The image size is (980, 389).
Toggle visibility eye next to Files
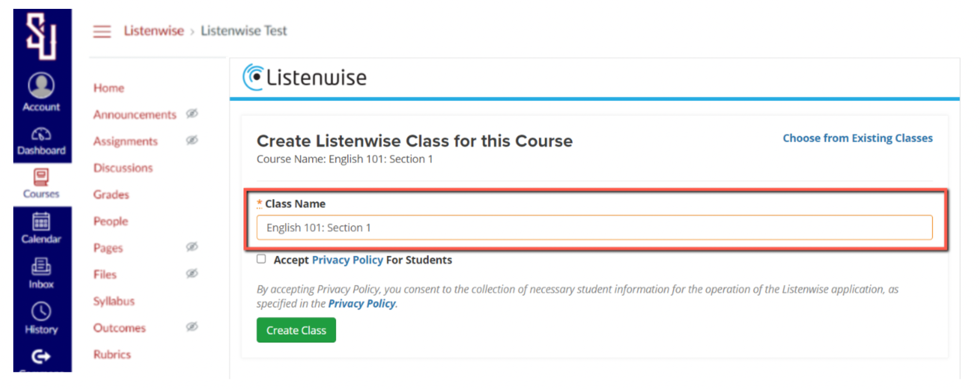point(192,273)
